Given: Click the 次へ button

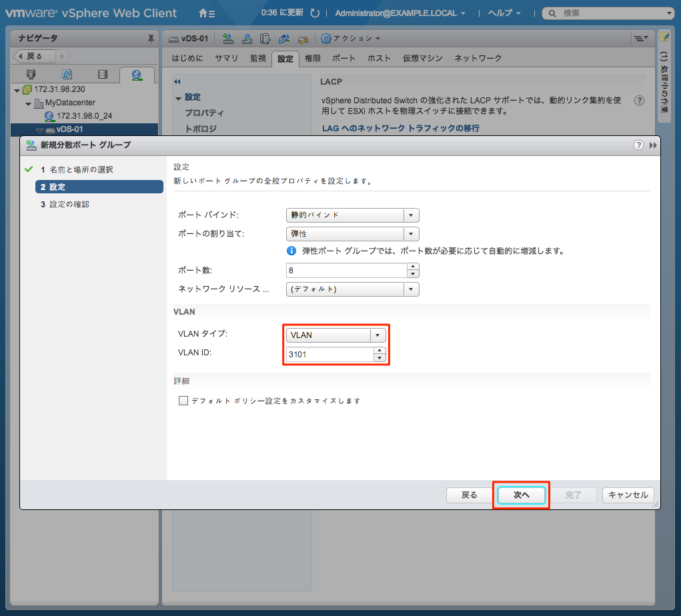Looking at the screenshot, I should [x=521, y=495].
